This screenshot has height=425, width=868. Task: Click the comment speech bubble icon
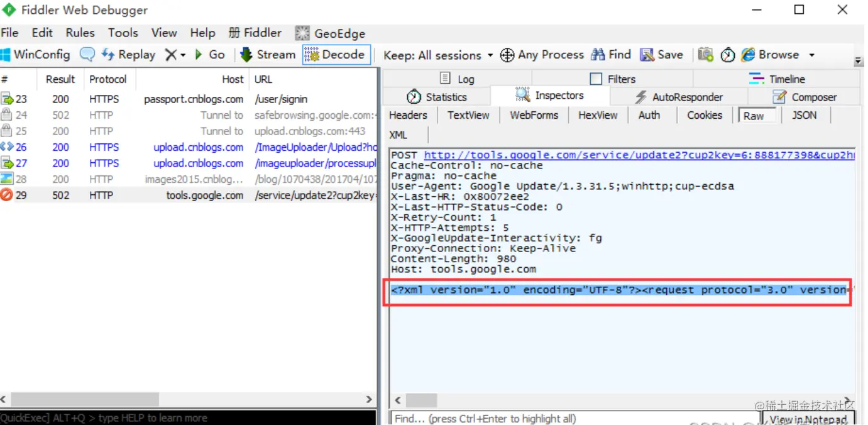click(87, 55)
